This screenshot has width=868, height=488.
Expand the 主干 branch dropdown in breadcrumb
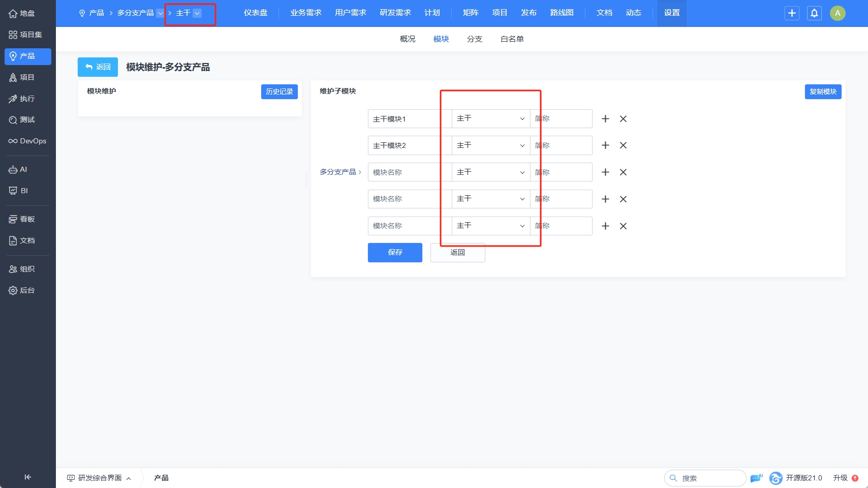[x=197, y=13]
